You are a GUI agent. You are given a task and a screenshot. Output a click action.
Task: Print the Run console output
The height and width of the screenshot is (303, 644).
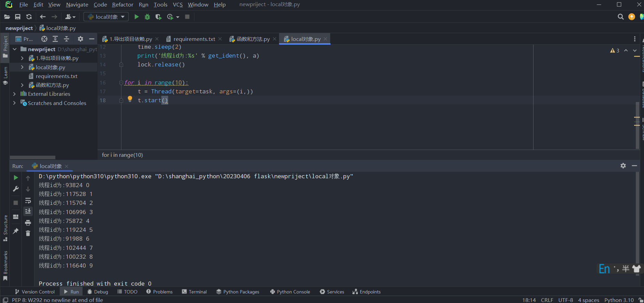point(28,223)
